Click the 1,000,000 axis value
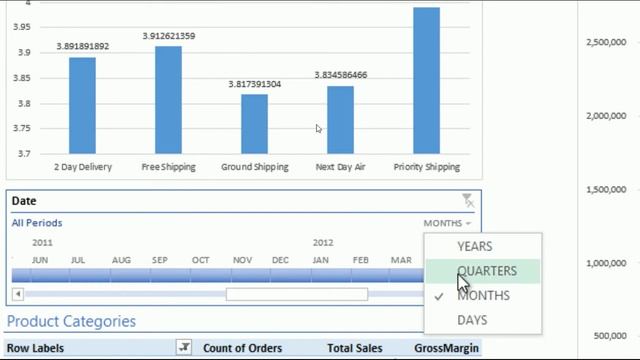640x360 pixels. (606, 263)
